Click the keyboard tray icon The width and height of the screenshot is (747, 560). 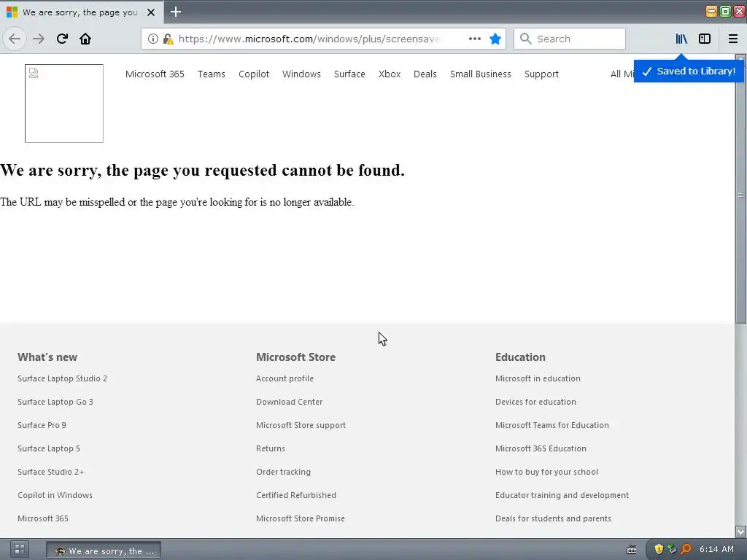click(631, 550)
